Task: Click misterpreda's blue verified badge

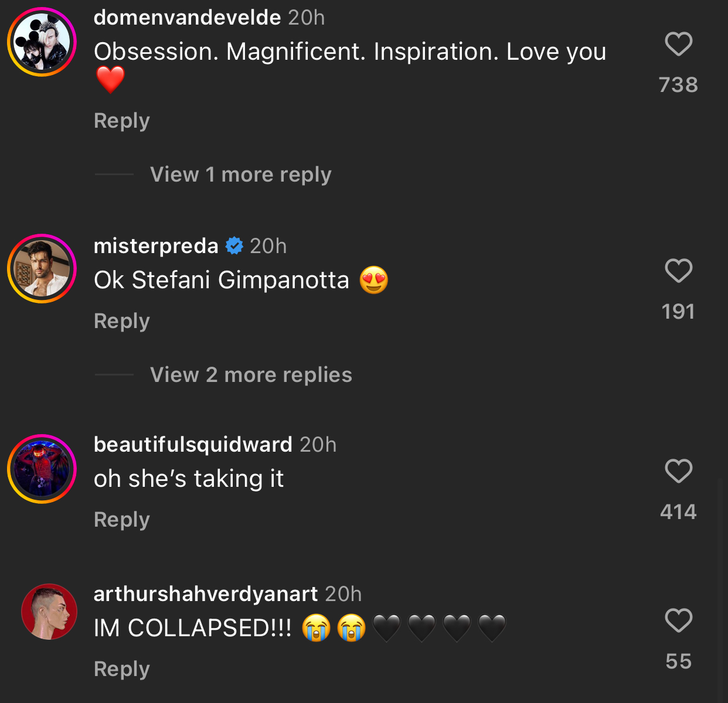Action: tap(234, 246)
